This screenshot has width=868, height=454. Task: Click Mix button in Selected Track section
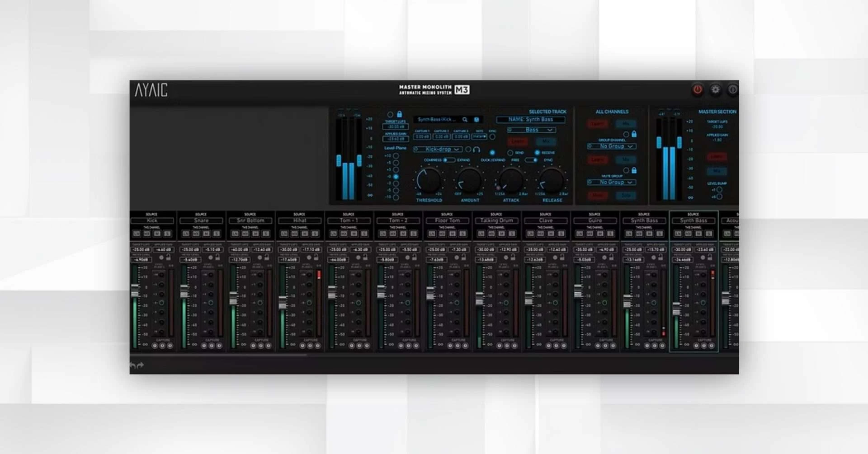click(x=546, y=141)
